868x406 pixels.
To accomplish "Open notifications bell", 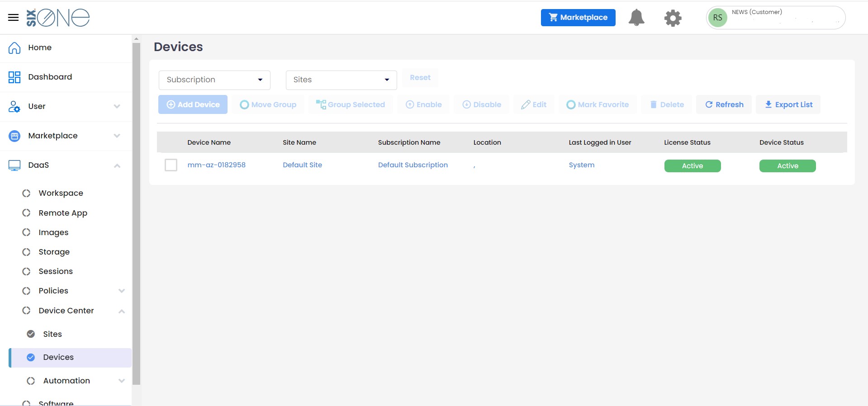I will tap(636, 18).
